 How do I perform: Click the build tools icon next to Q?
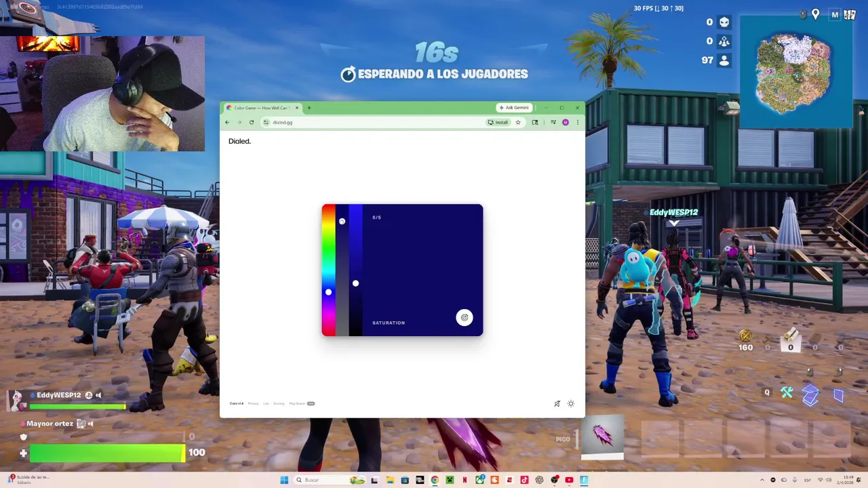coord(787,392)
